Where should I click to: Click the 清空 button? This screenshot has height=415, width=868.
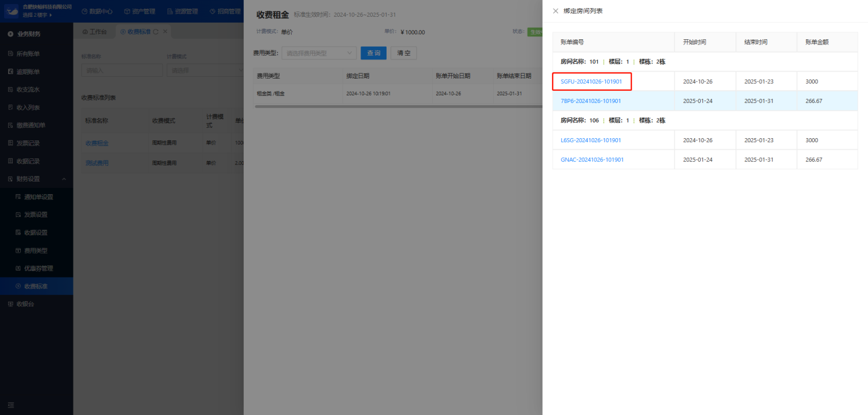[x=403, y=53]
